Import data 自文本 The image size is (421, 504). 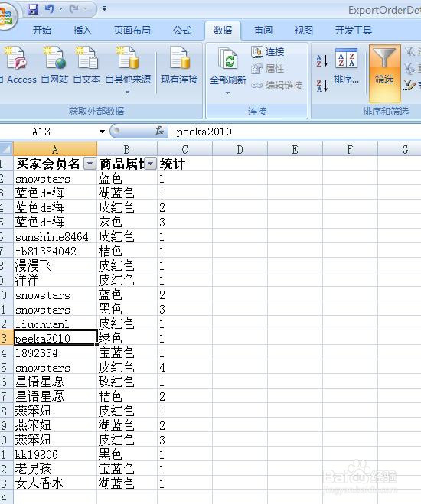86,65
